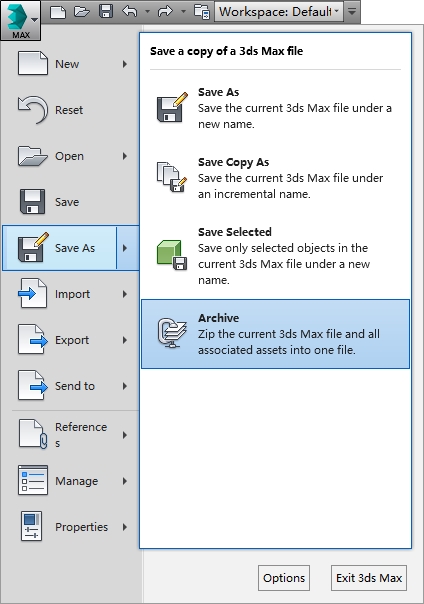Open the 3ds Max application menu logo

pos(20,19)
